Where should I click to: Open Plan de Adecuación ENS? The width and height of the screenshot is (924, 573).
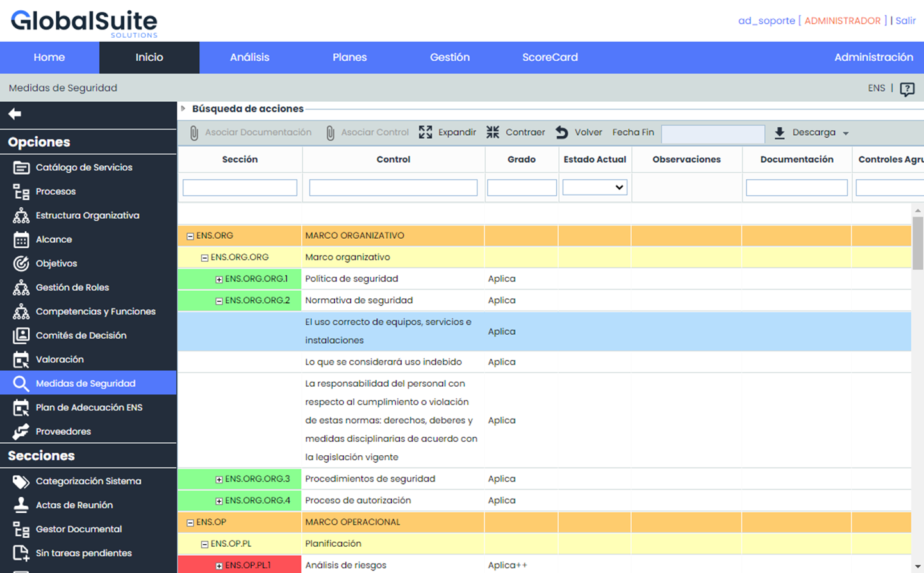pos(88,408)
